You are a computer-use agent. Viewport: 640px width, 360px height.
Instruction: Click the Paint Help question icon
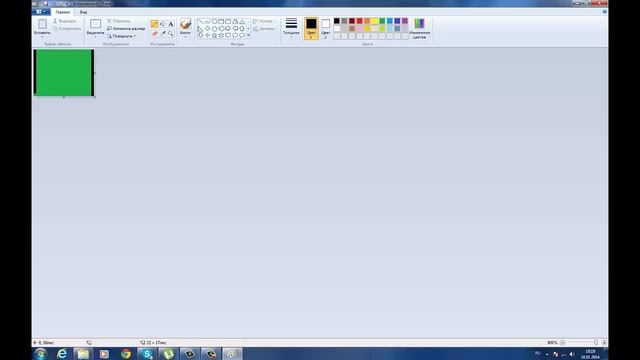point(604,12)
